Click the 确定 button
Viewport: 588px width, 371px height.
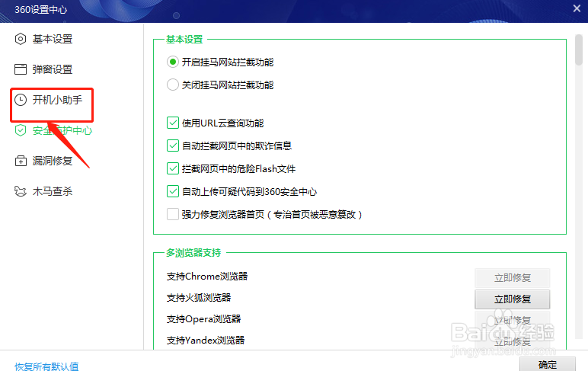click(548, 364)
